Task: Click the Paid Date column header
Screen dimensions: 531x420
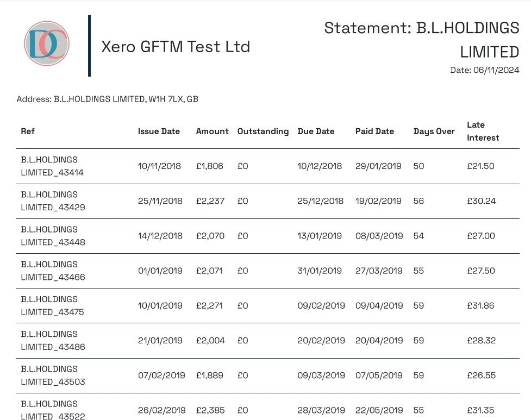Action: point(374,131)
